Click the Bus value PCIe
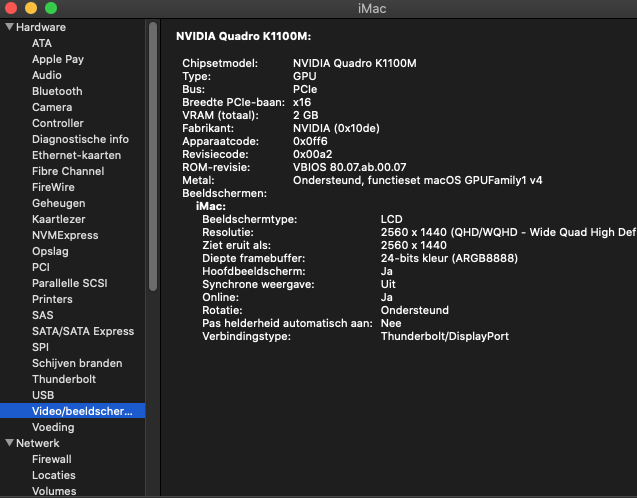The width and height of the screenshot is (637, 498). tap(305, 89)
